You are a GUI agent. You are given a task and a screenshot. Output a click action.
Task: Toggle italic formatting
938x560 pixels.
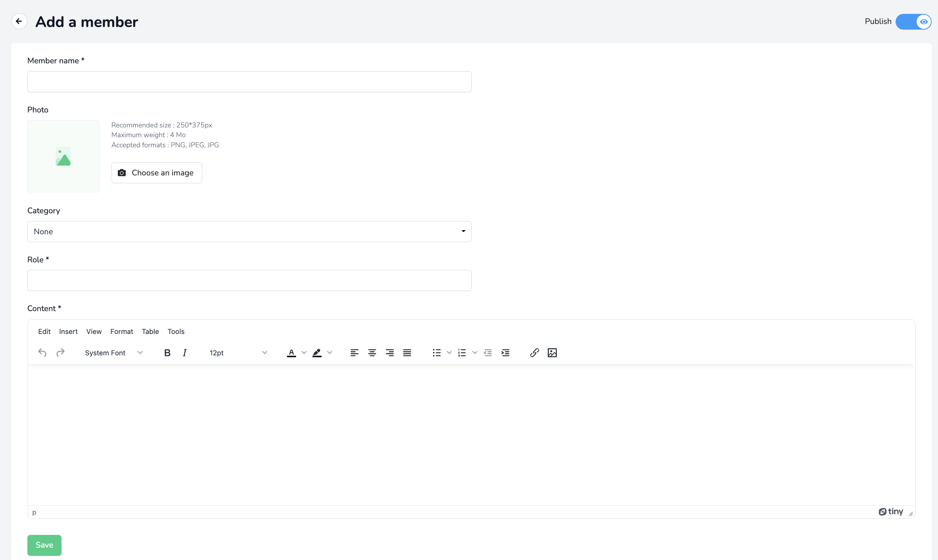[185, 352]
